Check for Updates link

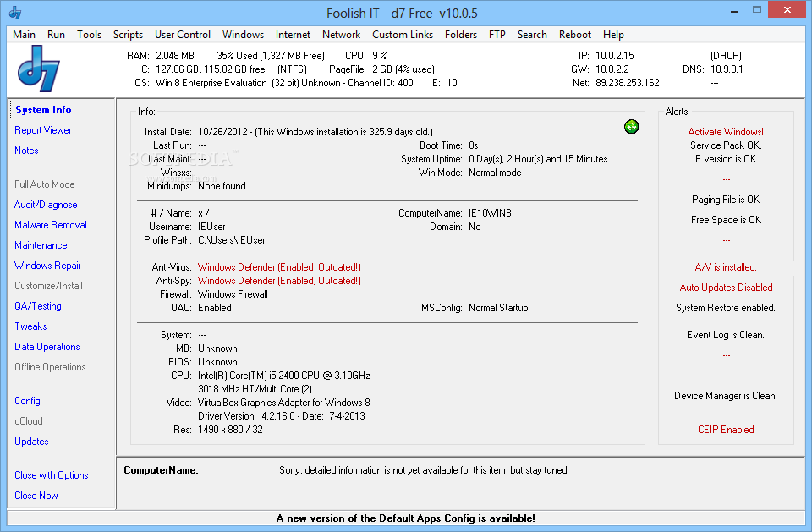31,442
